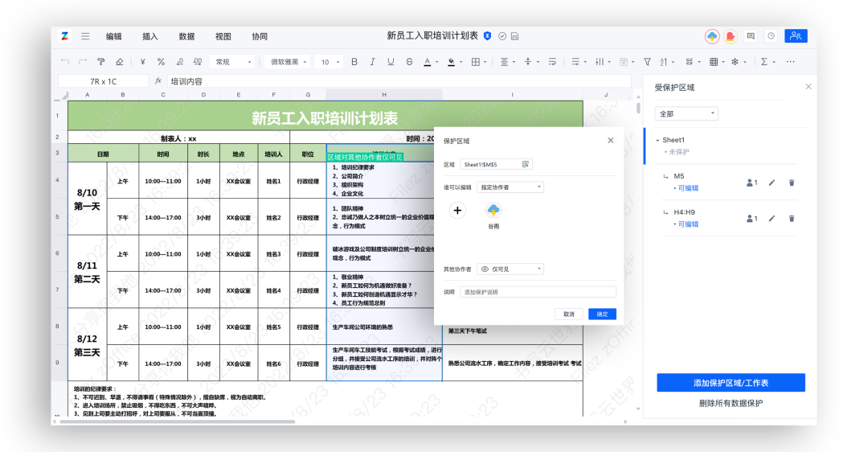868x452 pixels.
Task: Click the blue shield security icon
Action: tap(487, 36)
